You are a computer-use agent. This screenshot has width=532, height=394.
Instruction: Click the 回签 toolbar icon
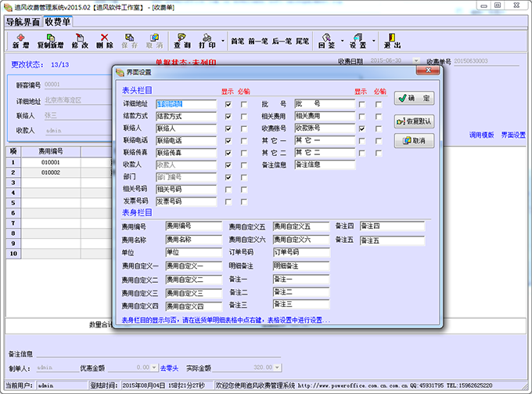[x=326, y=40]
